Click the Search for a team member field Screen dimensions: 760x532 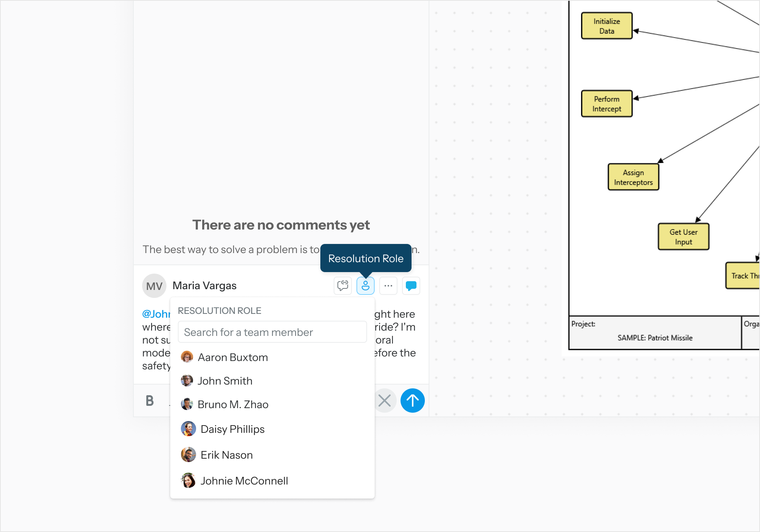point(272,332)
